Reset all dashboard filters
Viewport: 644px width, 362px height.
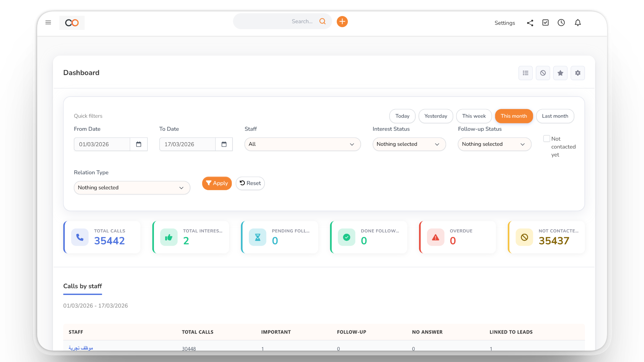pos(250,183)
